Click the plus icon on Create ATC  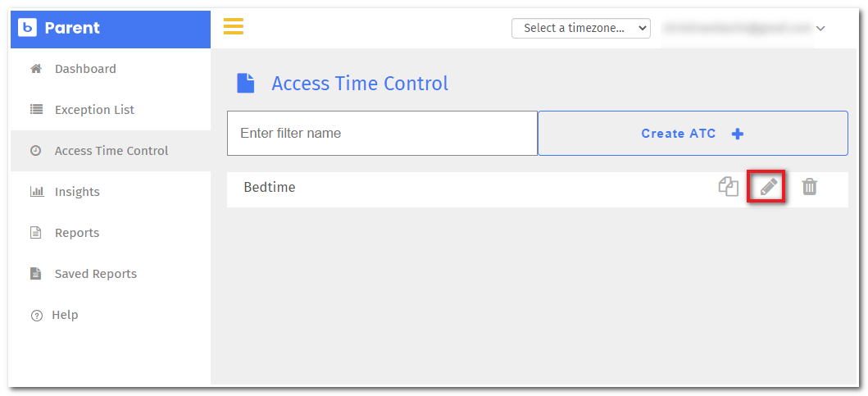[738, 134]
